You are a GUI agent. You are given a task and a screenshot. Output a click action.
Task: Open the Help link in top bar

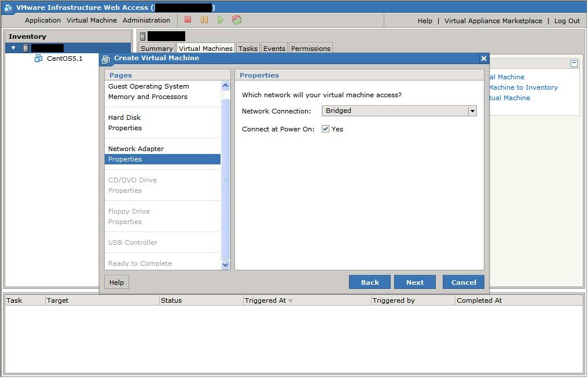point(425,21)
